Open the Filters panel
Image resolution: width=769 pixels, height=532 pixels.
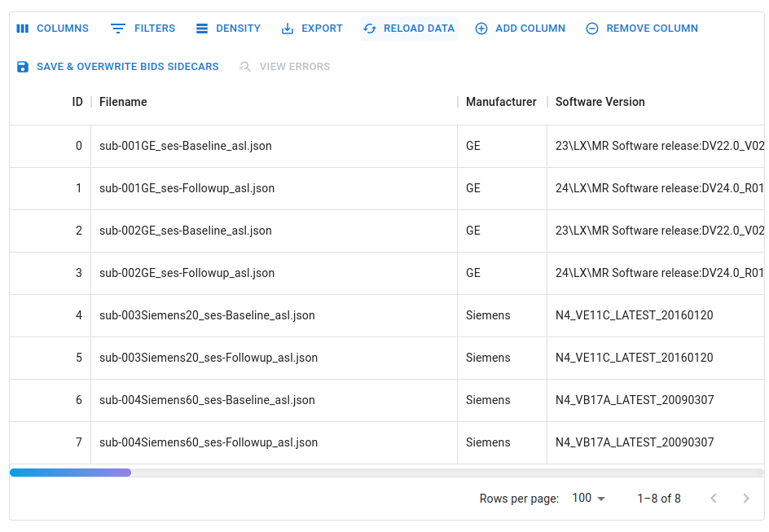[143, 29]
